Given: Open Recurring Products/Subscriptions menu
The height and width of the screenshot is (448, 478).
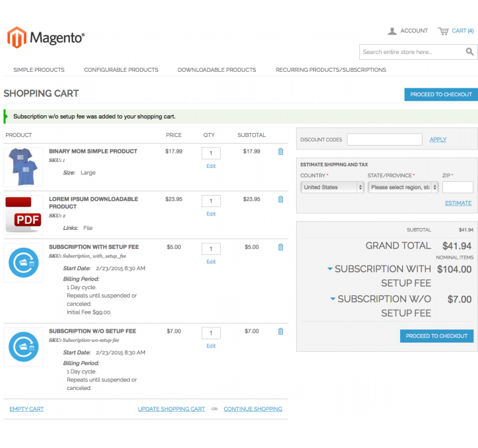Looking at the screenshot, I should (331, 70).
